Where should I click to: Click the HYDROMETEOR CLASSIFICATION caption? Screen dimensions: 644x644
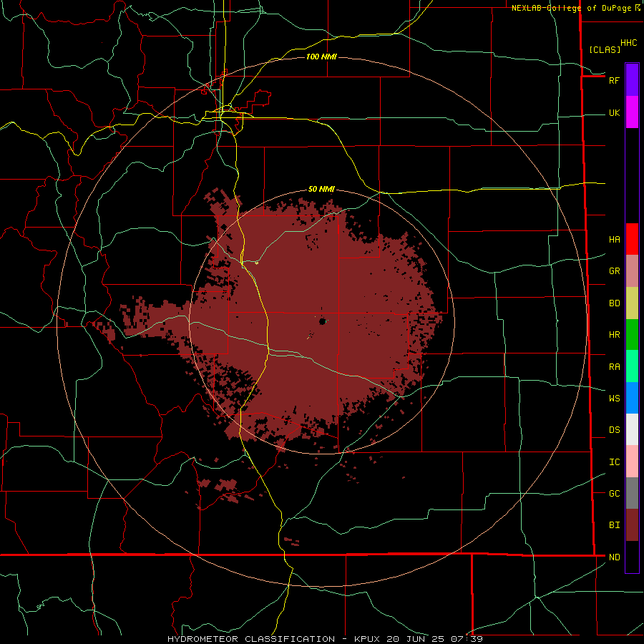[x=251, y=639]
